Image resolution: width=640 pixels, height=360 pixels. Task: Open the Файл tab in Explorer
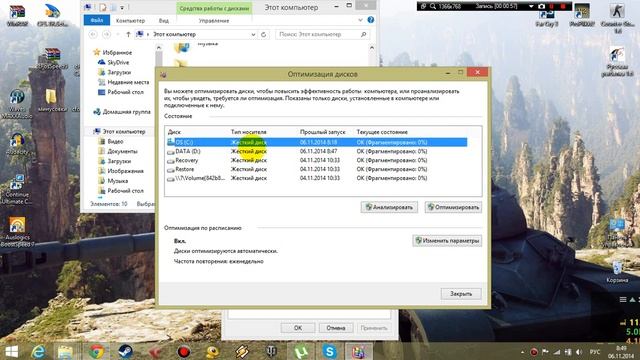[x=97, y=20]
